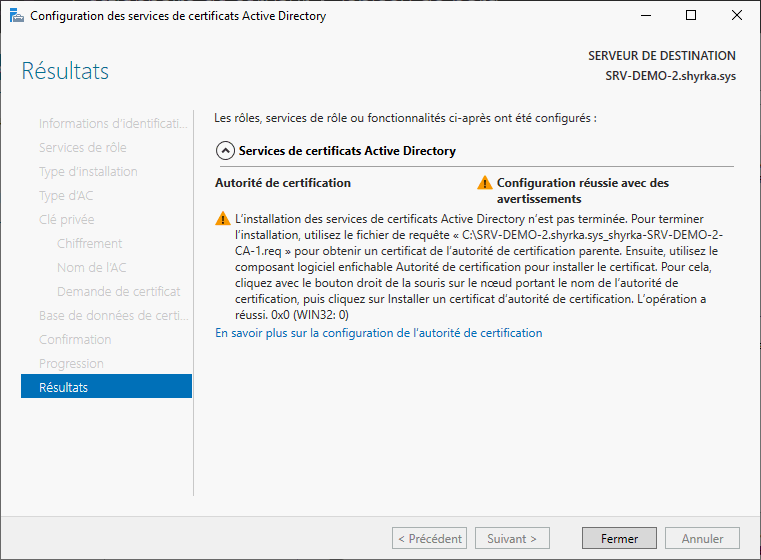Click the Précédent button

[429, 539]
